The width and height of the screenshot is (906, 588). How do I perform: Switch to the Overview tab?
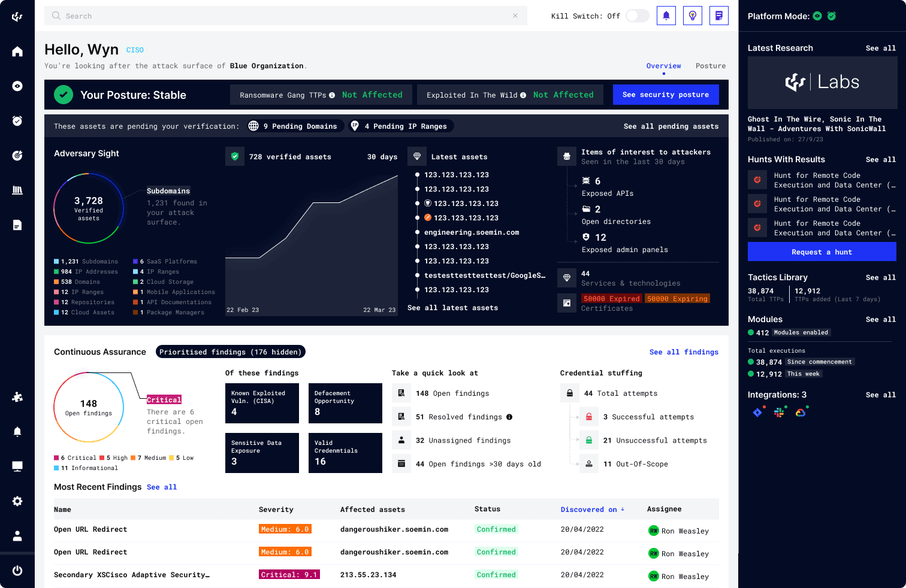(x=663, y=66)
